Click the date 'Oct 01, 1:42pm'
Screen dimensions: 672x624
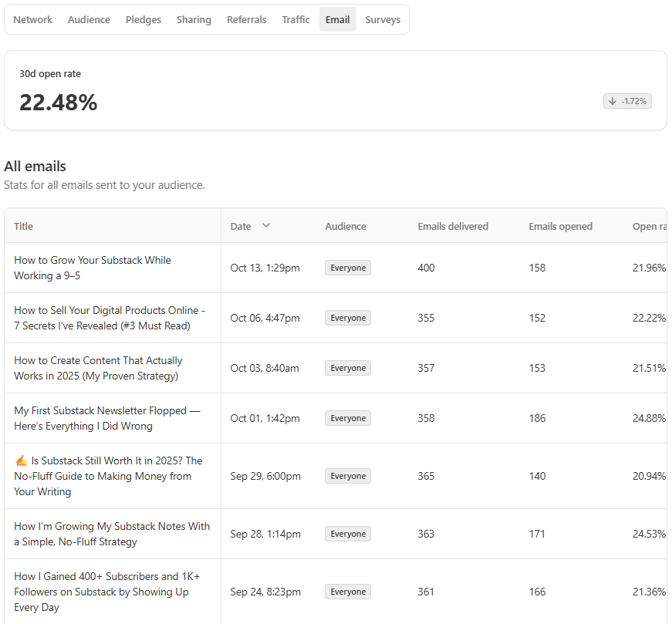[265, 418]
